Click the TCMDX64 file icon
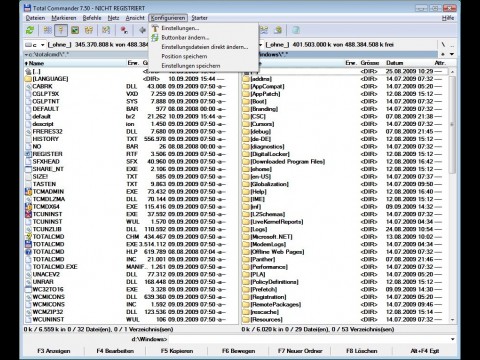Image resolution: width=480 pixels, height=360 pixels. tap(28, 207)
